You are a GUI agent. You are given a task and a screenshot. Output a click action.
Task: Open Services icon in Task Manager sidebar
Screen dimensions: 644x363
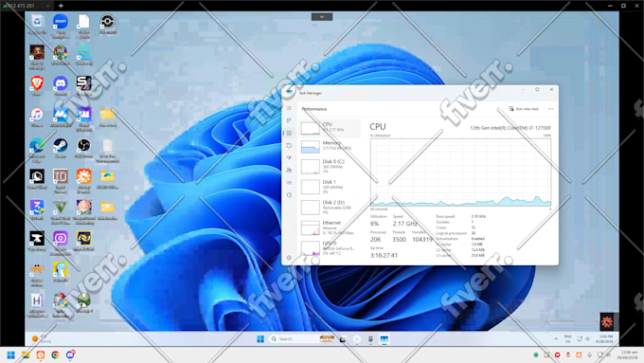tap(289, 195)
